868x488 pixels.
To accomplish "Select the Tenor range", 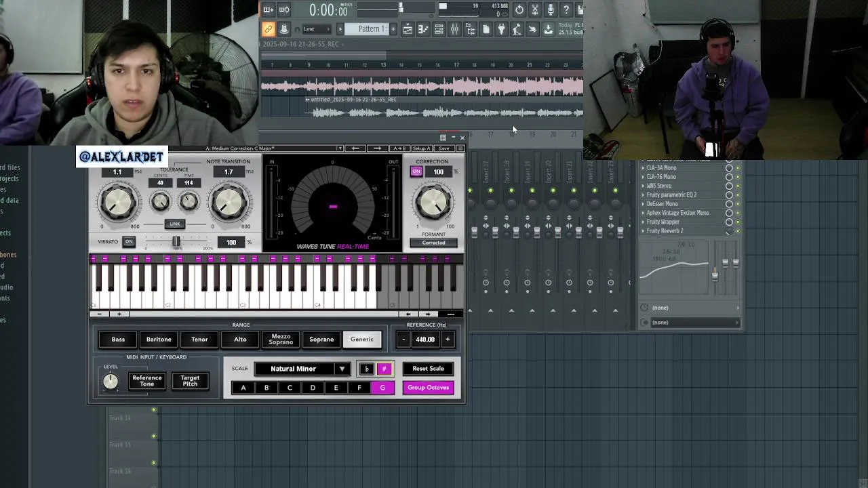I will tap(199, 339).
